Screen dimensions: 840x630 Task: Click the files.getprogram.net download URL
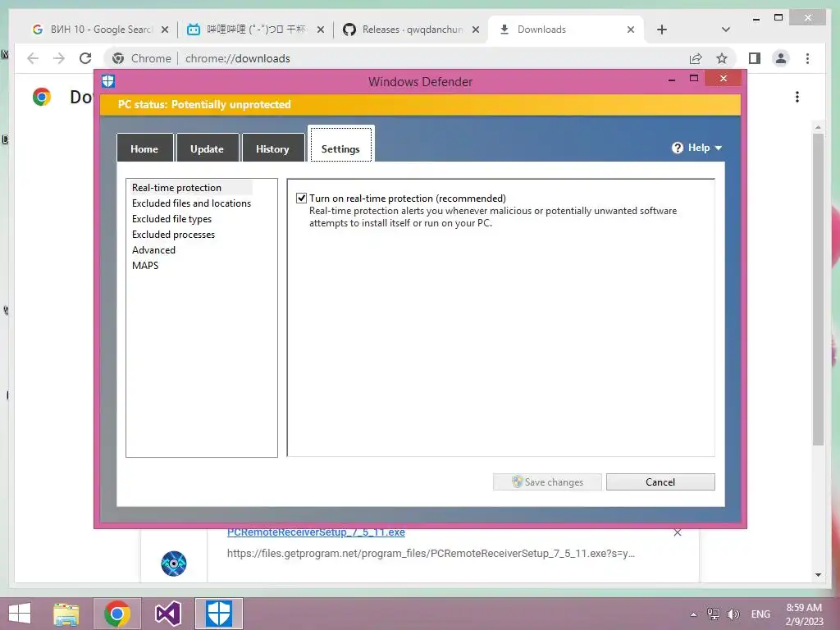[x=431, y=554]
